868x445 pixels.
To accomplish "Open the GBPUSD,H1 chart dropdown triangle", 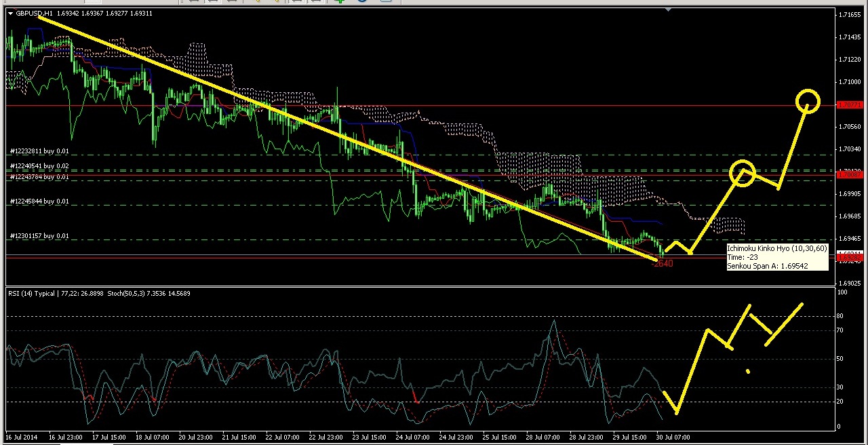I will (10, 14).
